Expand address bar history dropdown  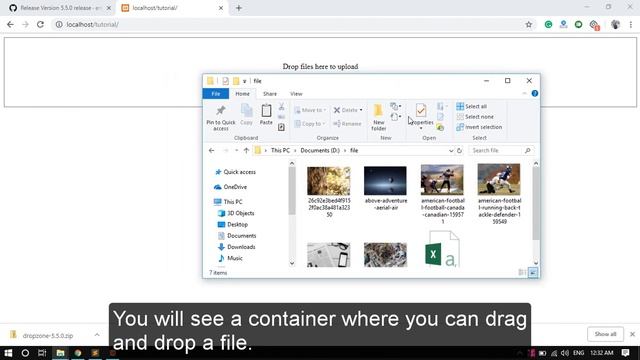451,151
